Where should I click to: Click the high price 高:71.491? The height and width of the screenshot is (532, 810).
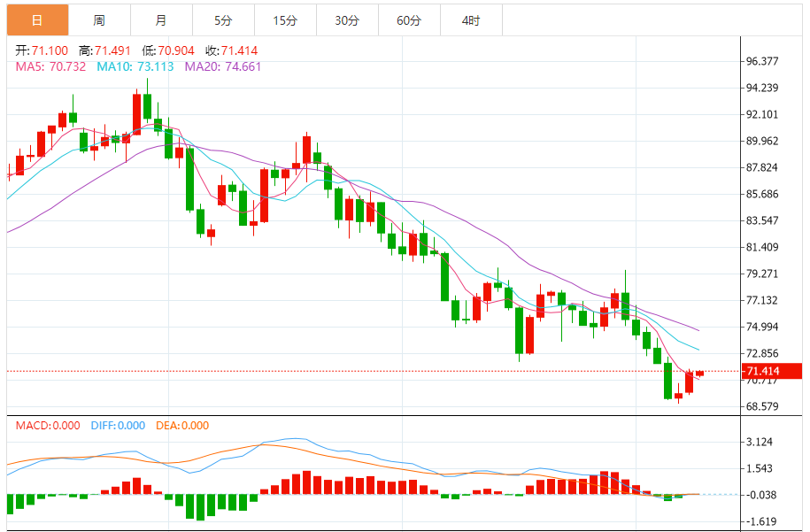pyautogui.click(x=104, y=50)
